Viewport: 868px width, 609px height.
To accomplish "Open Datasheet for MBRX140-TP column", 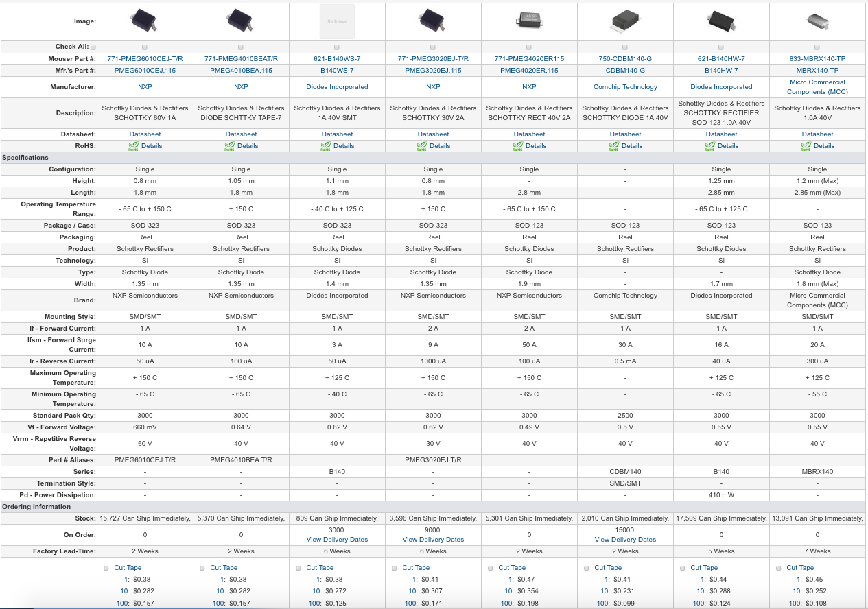I will 817,134.
